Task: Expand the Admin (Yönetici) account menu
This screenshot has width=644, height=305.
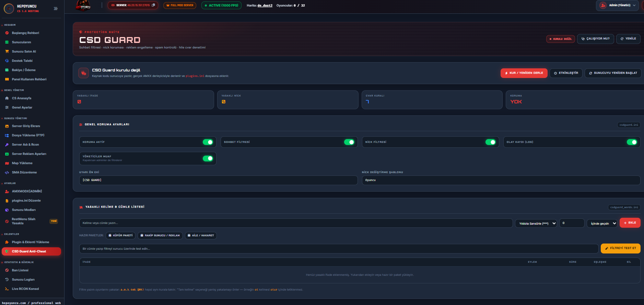Action: point(618,5)
